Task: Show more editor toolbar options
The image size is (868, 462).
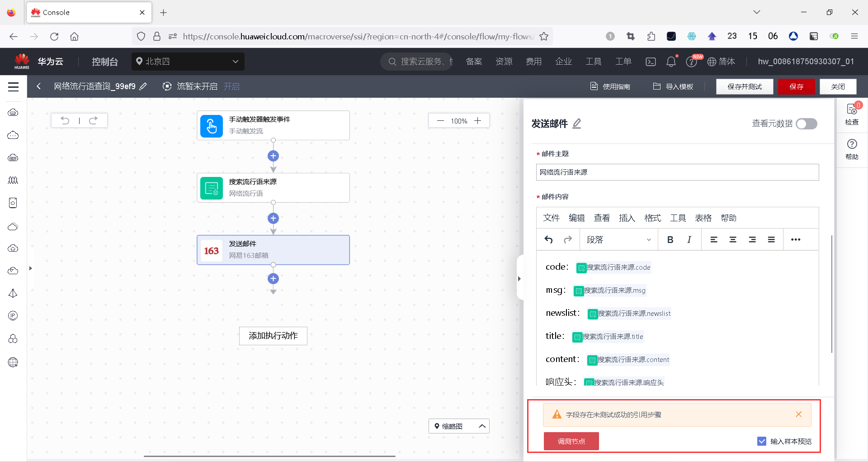Action: (796, 239)
